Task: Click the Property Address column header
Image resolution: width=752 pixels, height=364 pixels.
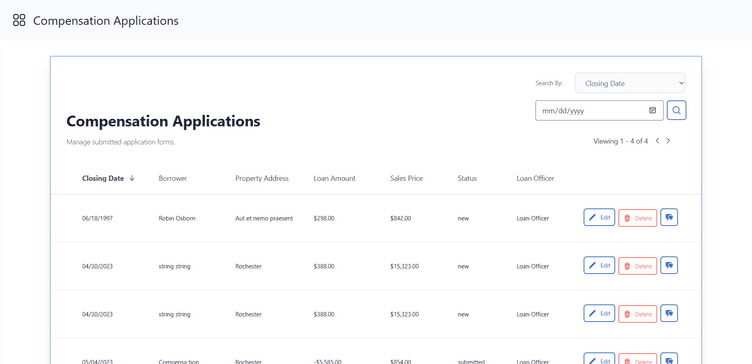Action: pos(262,178)
